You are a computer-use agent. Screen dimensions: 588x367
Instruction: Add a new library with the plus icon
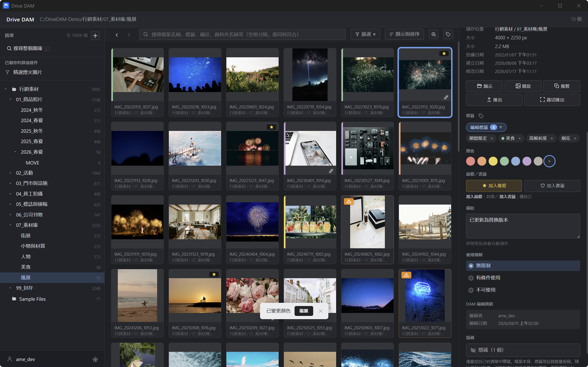pos(95,35)
